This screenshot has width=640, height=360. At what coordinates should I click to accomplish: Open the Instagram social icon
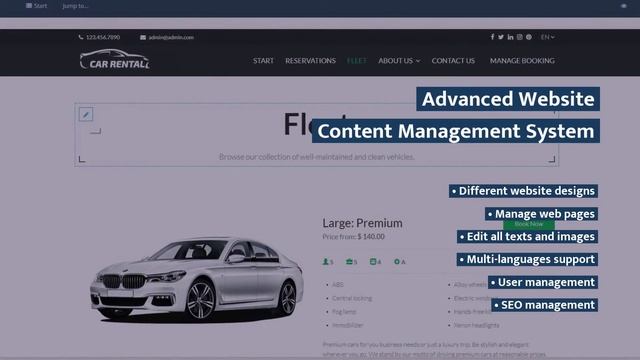520,37
